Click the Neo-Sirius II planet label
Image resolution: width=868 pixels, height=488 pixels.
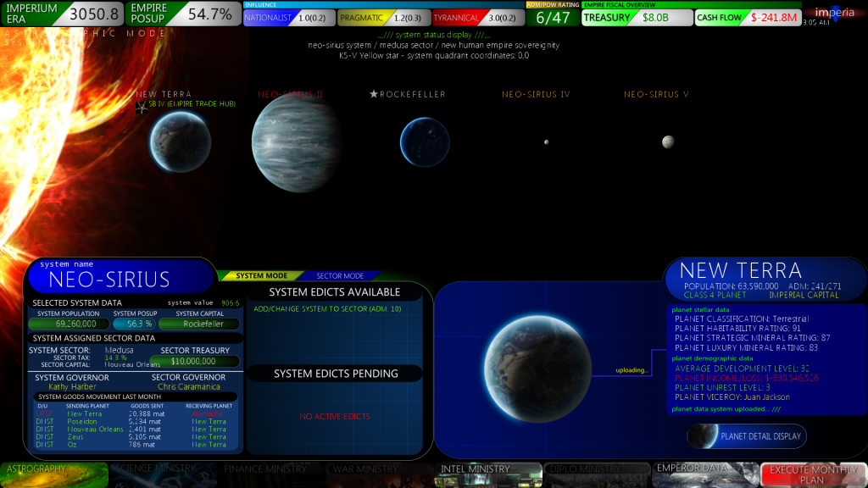click(290, 94)
